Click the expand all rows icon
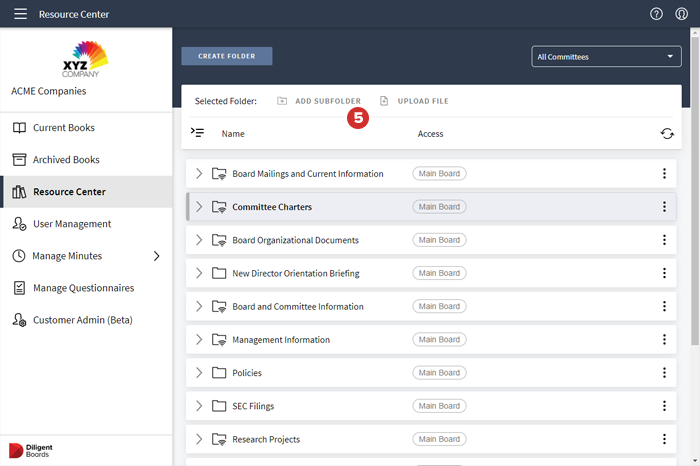 pyautogui.click(x=198, y=133)
